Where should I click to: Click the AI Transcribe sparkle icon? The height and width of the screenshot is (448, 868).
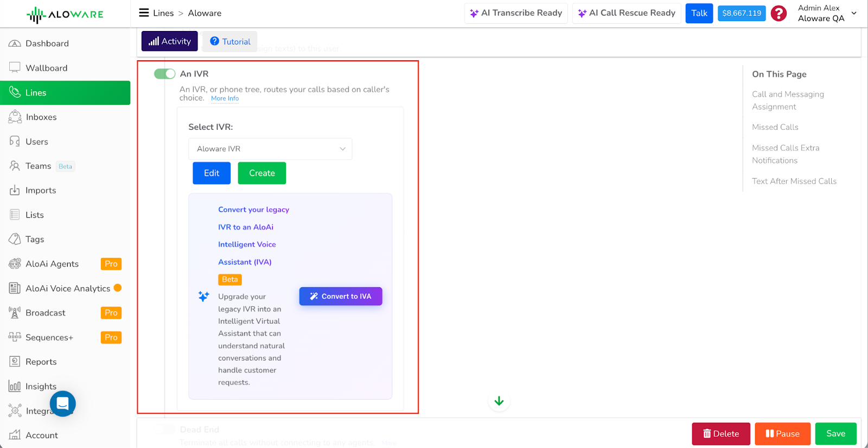[x=474, y=13]
